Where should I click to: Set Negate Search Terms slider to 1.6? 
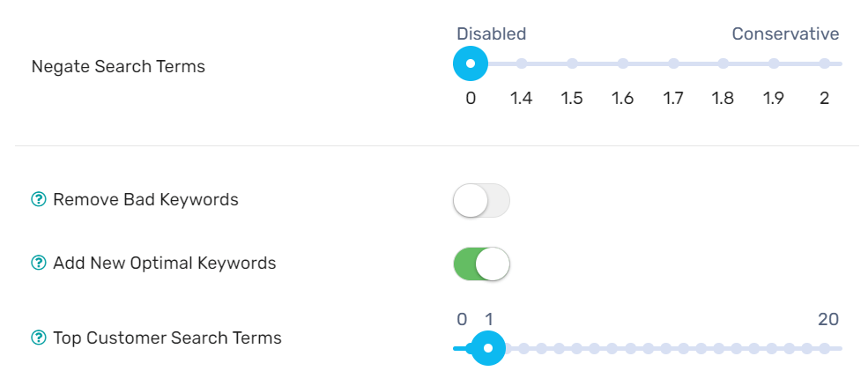[623, 63]
